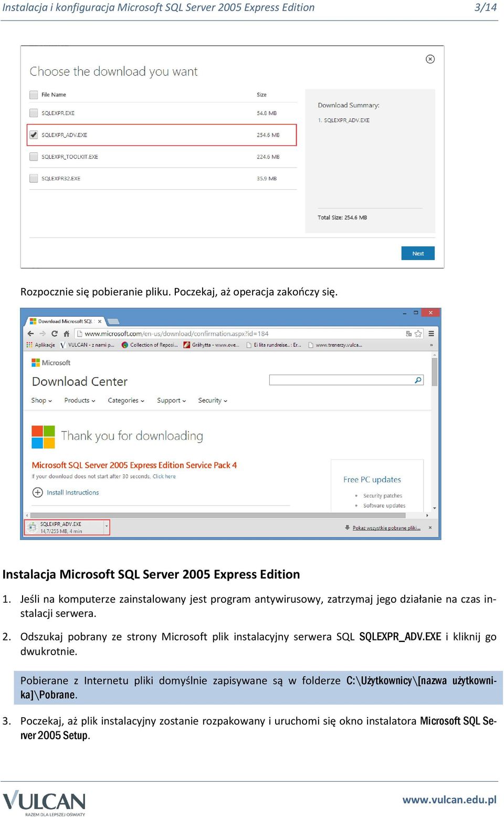The width and height of the screenshot is (504, 817).
Task: Click Pokaż wszystkie pobrane pliki link
Action: click(x=386, y=528)
